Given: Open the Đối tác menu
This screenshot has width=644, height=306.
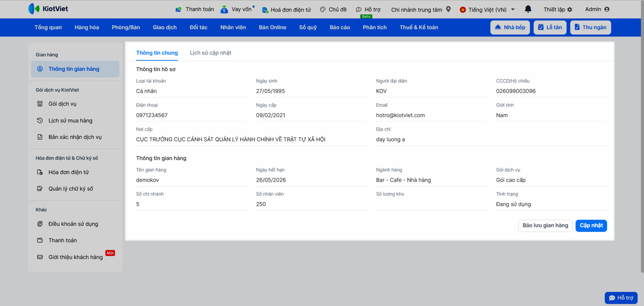Looking at the screenshot, I should click(x=199, y=27).
